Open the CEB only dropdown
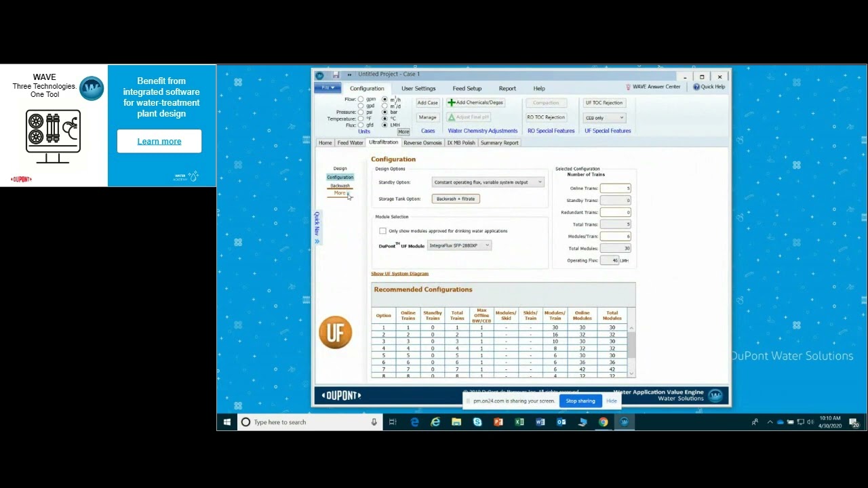 pyautogui.click(x=605, y=118)
